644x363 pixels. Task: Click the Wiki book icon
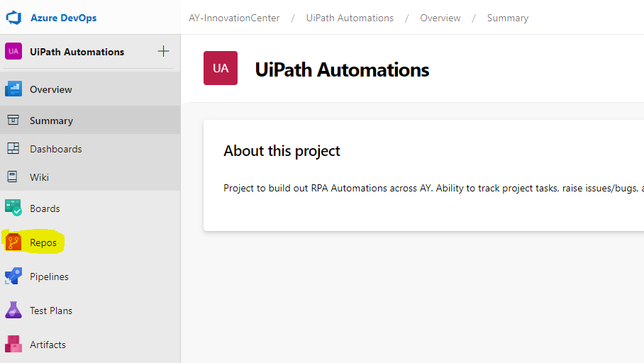[12, 177]
